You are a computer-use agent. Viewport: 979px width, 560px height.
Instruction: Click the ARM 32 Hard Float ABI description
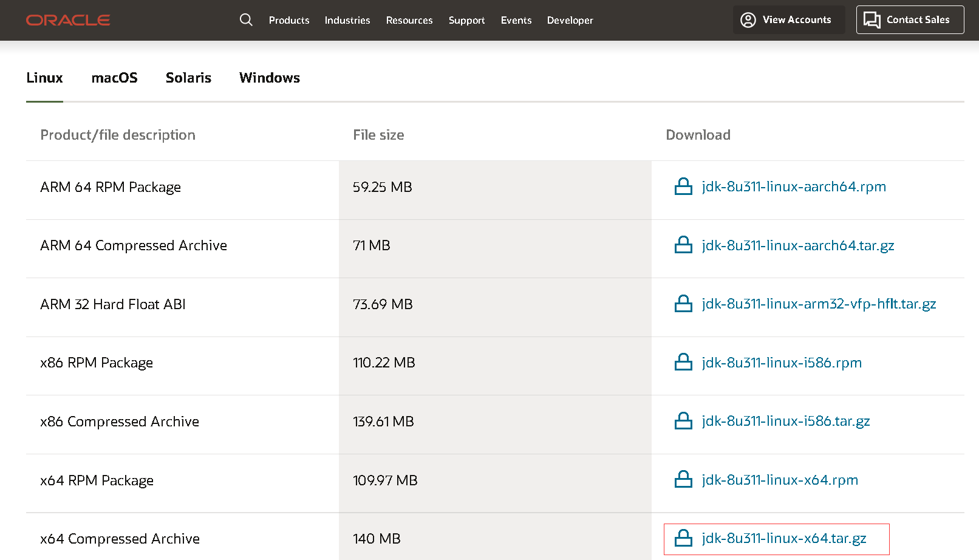click(113, 304)
